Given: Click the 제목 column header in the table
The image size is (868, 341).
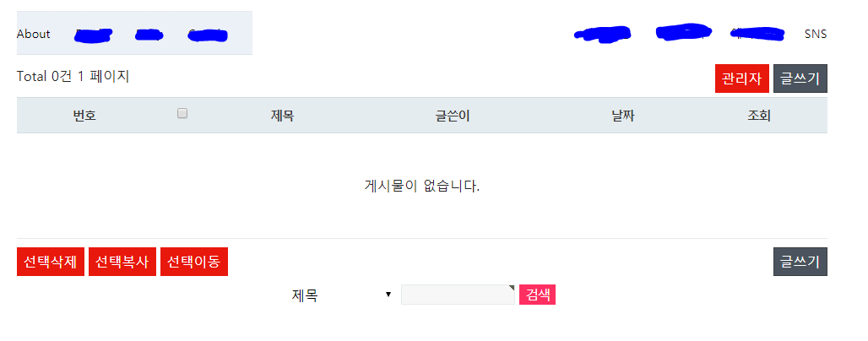Looking at the screenshot, I should pyautogui.click(x=282, y=116).
